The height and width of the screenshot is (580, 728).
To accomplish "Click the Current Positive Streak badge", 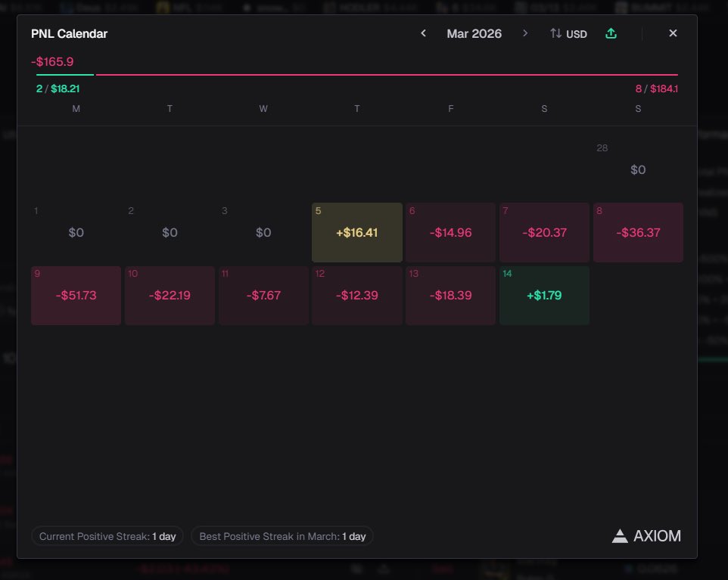I will coord(107,536).
